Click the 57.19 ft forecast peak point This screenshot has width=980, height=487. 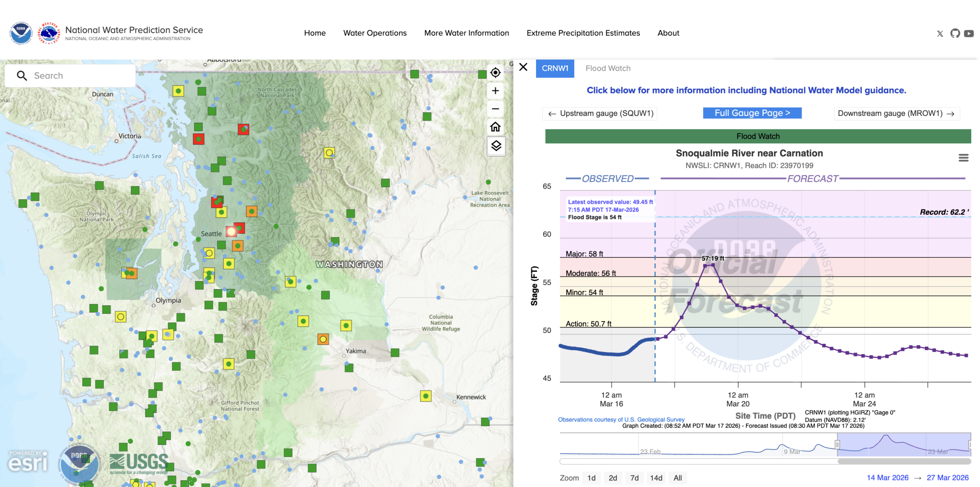coord(713,265)
